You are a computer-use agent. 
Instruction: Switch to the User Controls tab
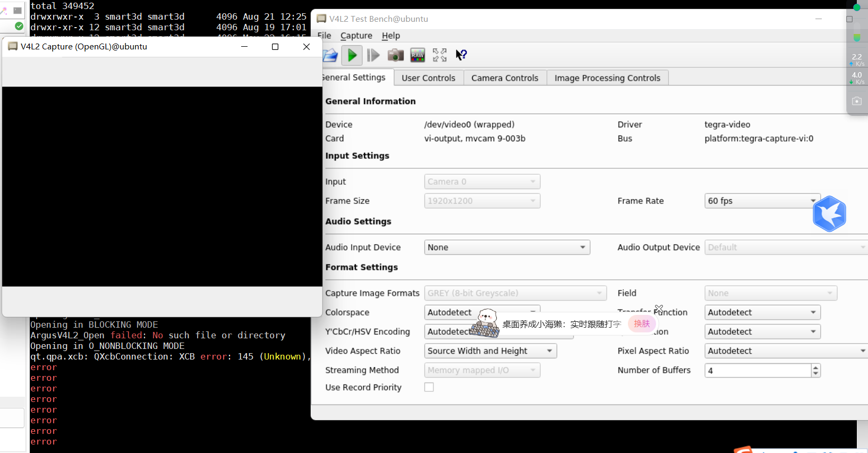click(x=428, y=78)
